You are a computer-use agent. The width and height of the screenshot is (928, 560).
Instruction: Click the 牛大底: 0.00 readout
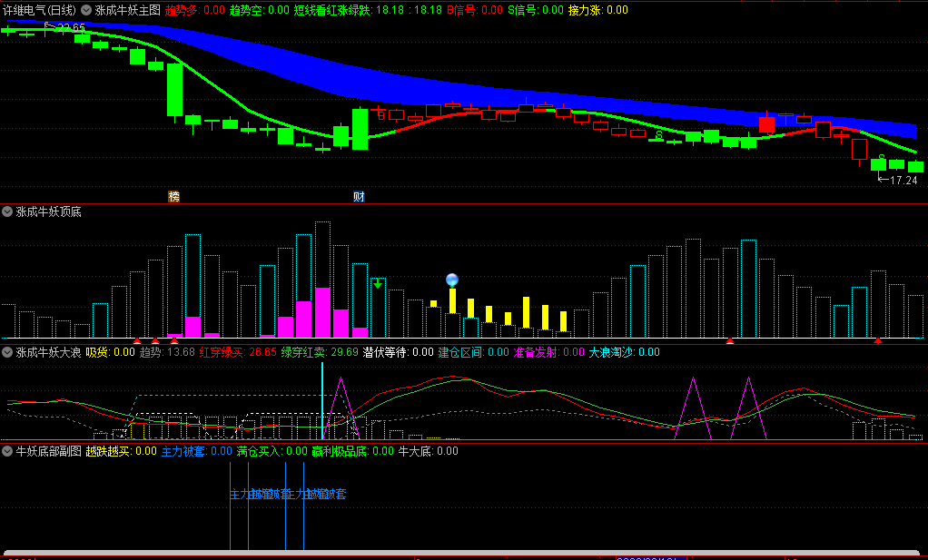pyautogui.click(x=429, y=451)
